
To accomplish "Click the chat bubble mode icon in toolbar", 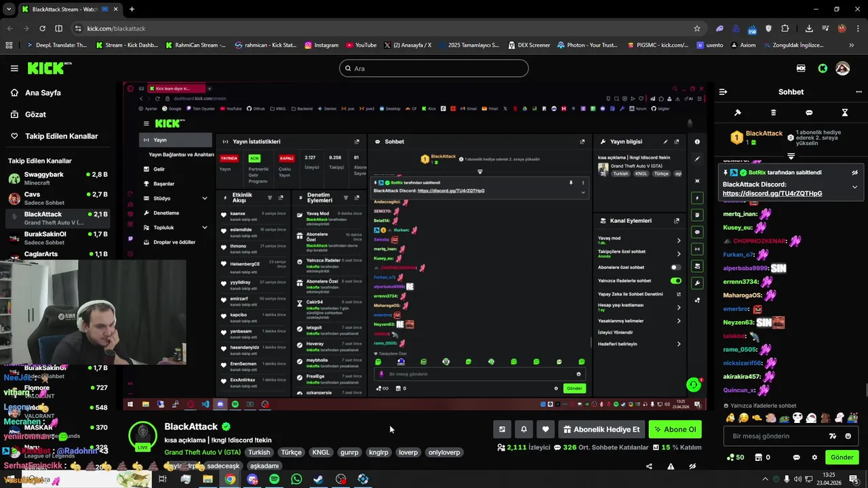I will 809,113.
